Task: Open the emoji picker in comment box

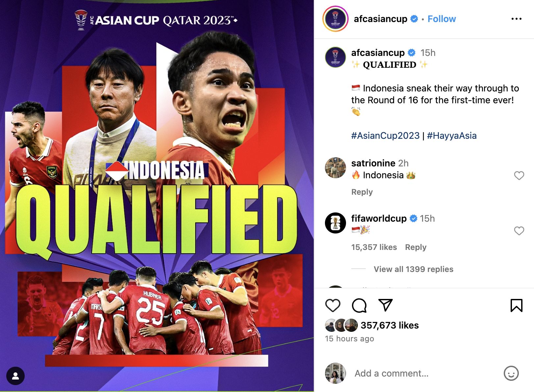Action: (x=511, y=373)
